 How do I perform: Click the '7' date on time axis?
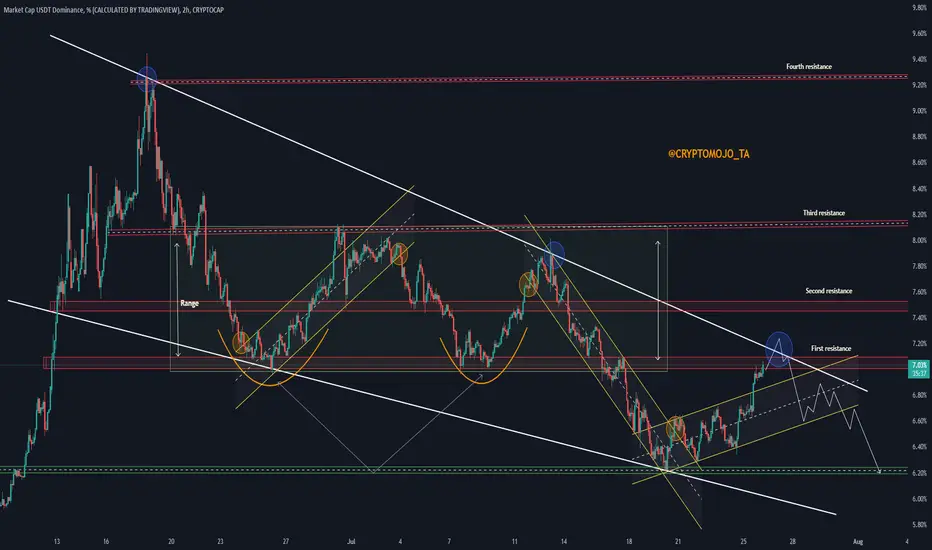tap(449, 542)
